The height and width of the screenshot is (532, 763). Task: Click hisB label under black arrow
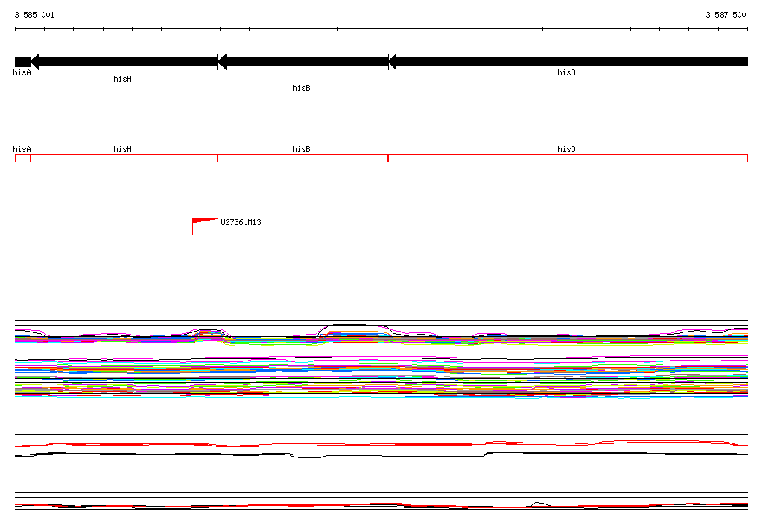pos(301,88)
